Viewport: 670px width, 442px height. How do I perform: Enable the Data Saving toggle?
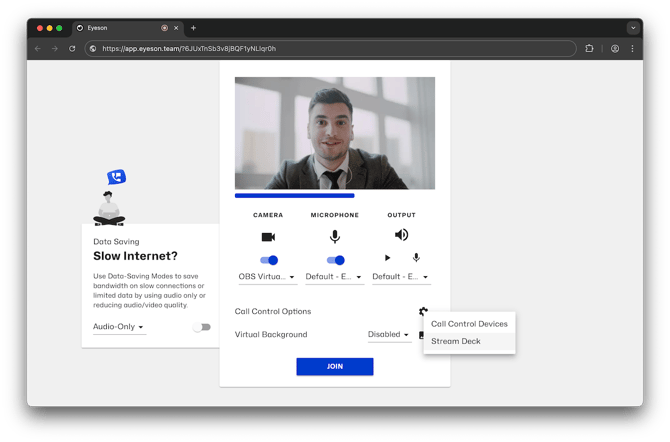pos(202,327)
